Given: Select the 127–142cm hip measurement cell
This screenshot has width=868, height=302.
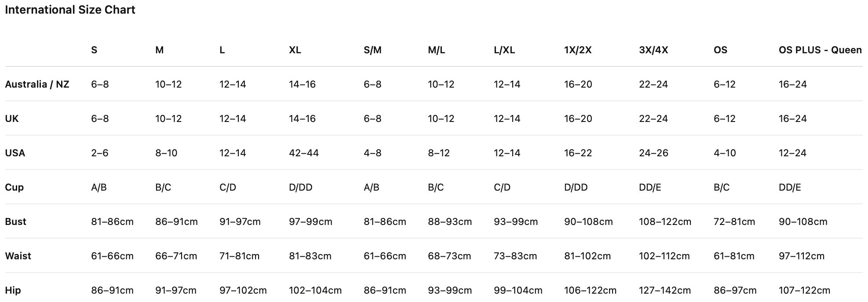Looking at the screenshot, I should click(x=665, y=290).
